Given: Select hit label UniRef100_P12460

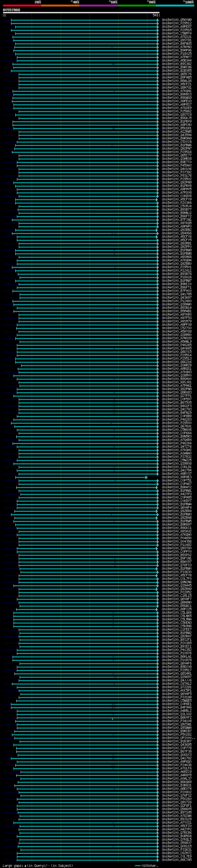Looking at the screenshot, I should (x=177, y=301).
